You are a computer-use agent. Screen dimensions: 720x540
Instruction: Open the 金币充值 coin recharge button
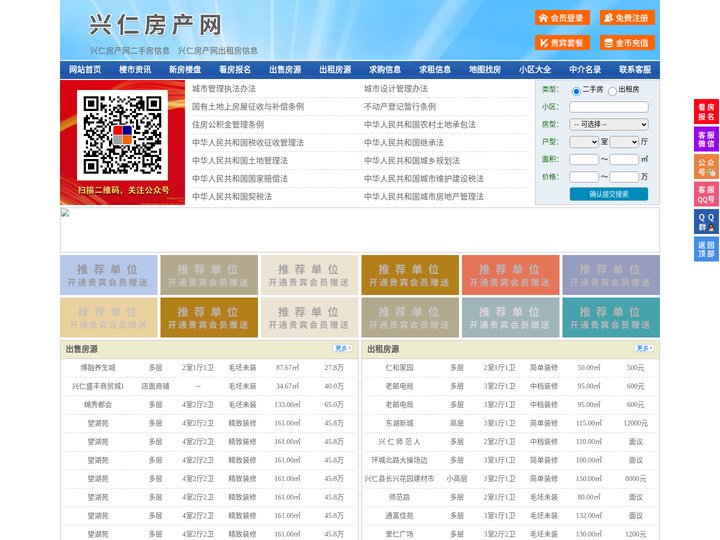[x=627, y=43]
